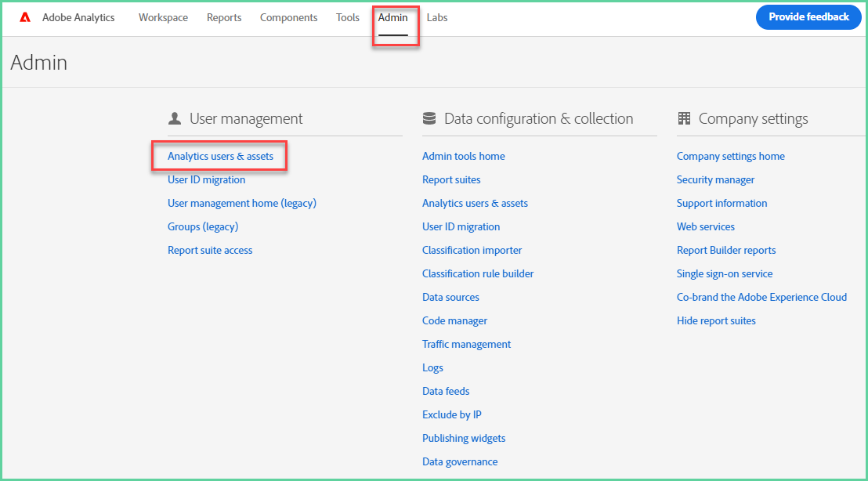Viewport: 868px width, 481px height.
Task: Click the Provide feedback button
Action: pyautogui.click(x=808, y=16)
